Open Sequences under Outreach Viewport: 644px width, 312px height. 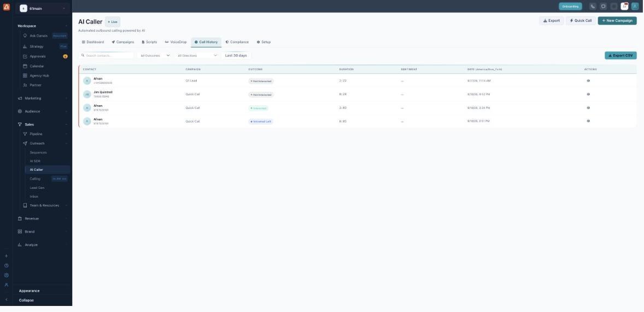(x=38, y=153)
